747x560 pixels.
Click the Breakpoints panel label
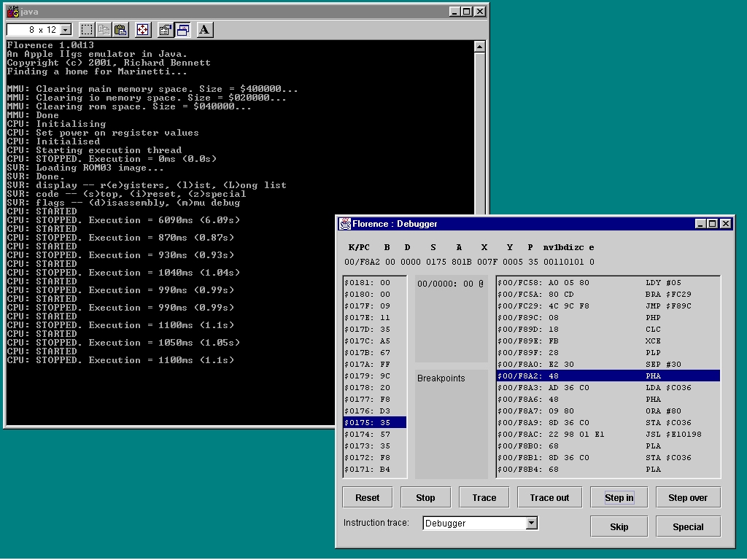[x=441, y=378]
